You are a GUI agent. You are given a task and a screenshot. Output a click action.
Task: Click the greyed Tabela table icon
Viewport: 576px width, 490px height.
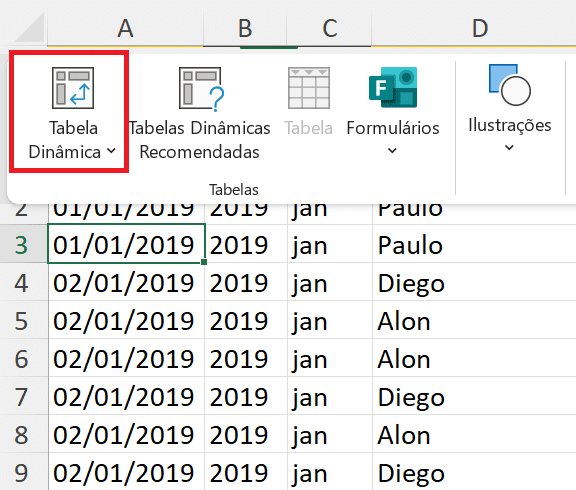point(309,88)
